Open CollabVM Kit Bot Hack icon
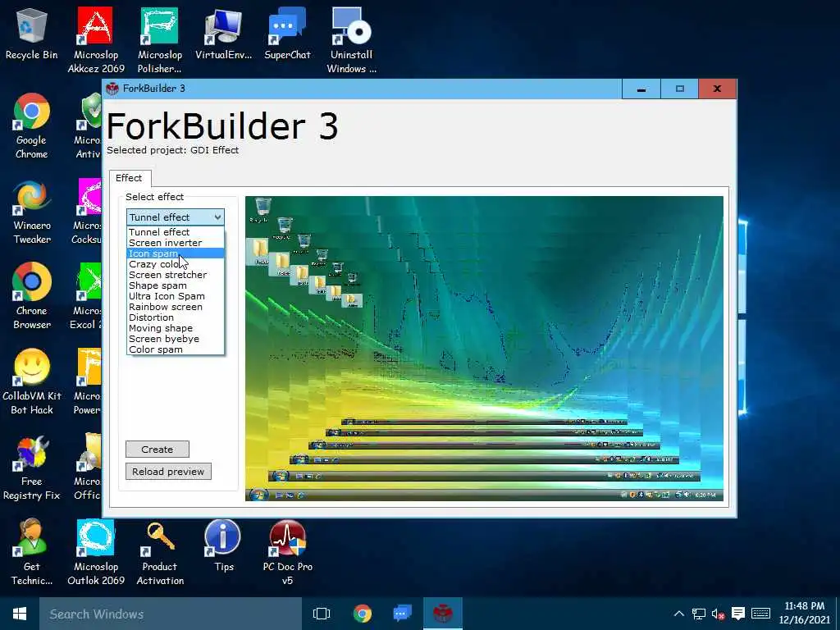Image resolution: width=840 pixels, height=630 pixels. tap(32, 381)
